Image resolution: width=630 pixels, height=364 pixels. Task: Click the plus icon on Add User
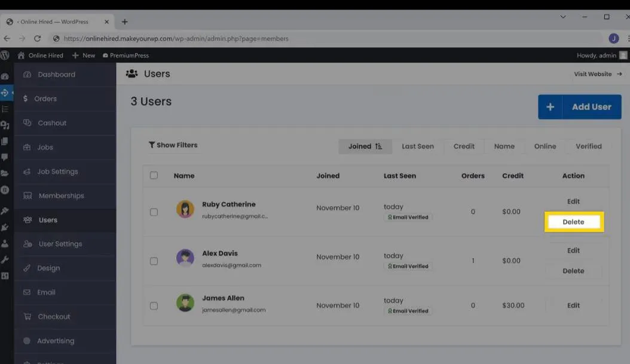[550, 107]
